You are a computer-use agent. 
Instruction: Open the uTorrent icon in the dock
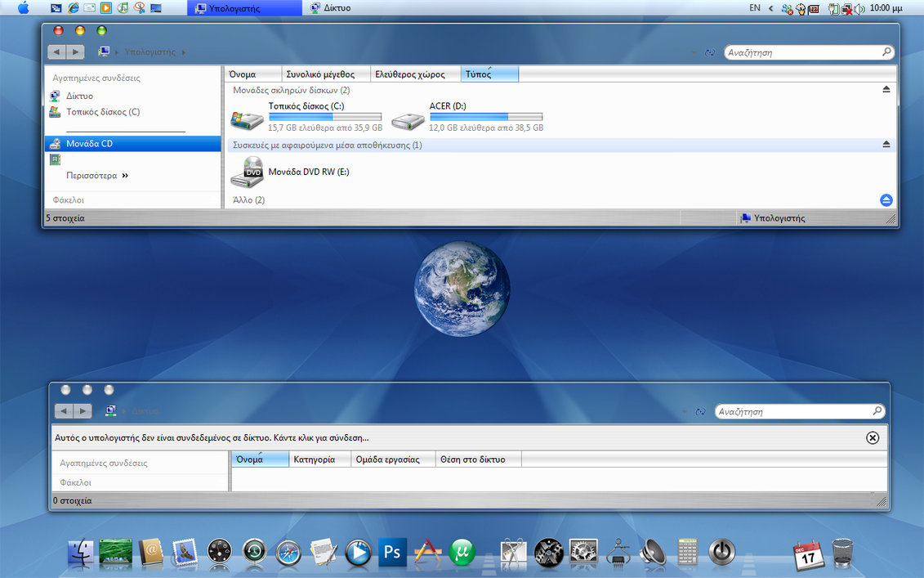pos(462,553)
